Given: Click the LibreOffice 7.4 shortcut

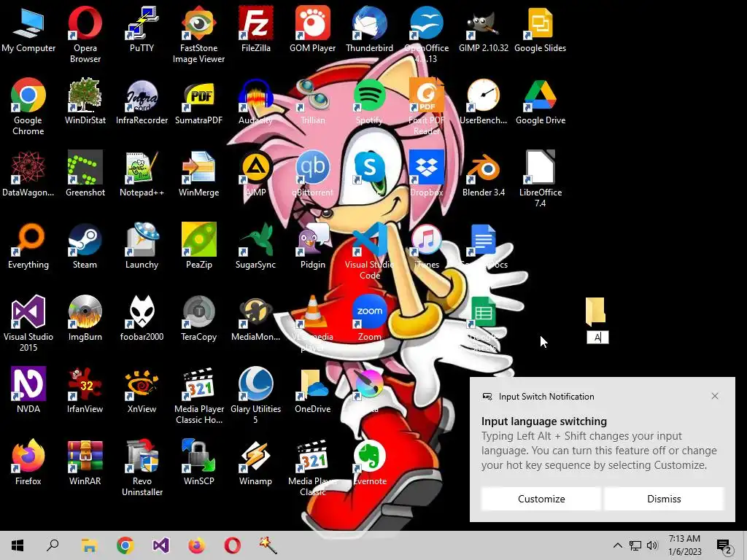Looking at the screenshot, I should [x=541, y=167].
